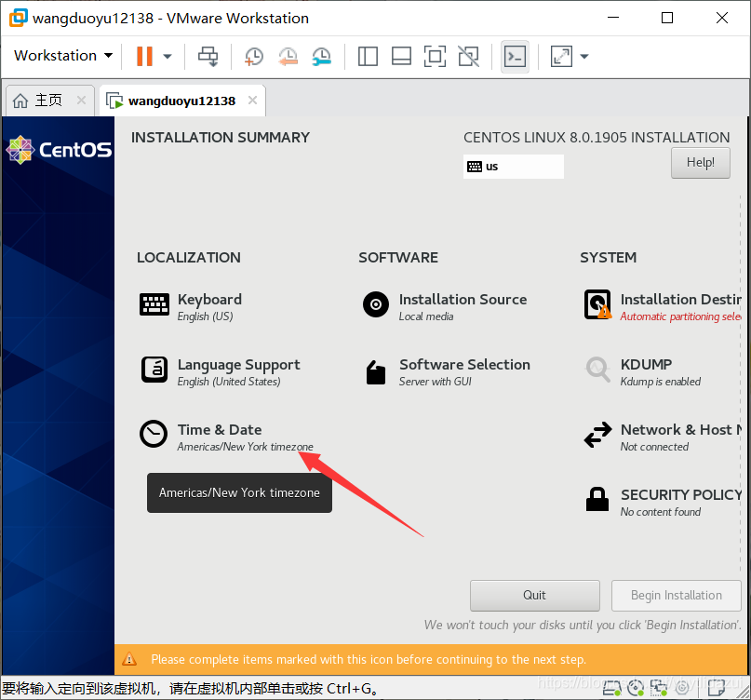Image resolution: width=751 pixels, height=700 pixels.
Task: Click the Time & Date title
Action: pyautogui.click(x=220, y=430)
